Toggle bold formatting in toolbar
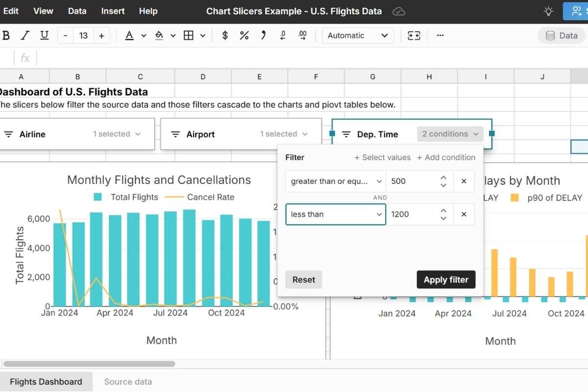This screenshot has height=392, width=588. (6, 35)
